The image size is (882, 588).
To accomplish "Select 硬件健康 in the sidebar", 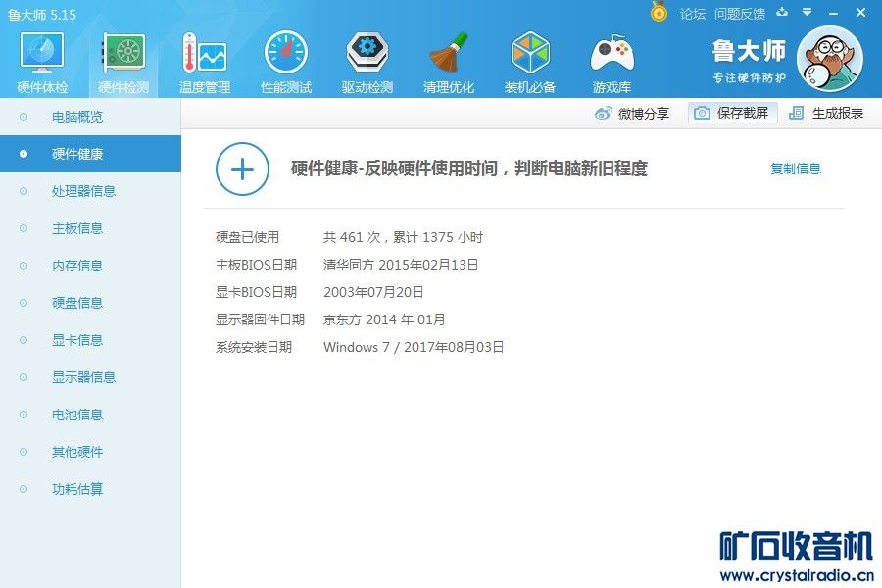I will [90, 154].
